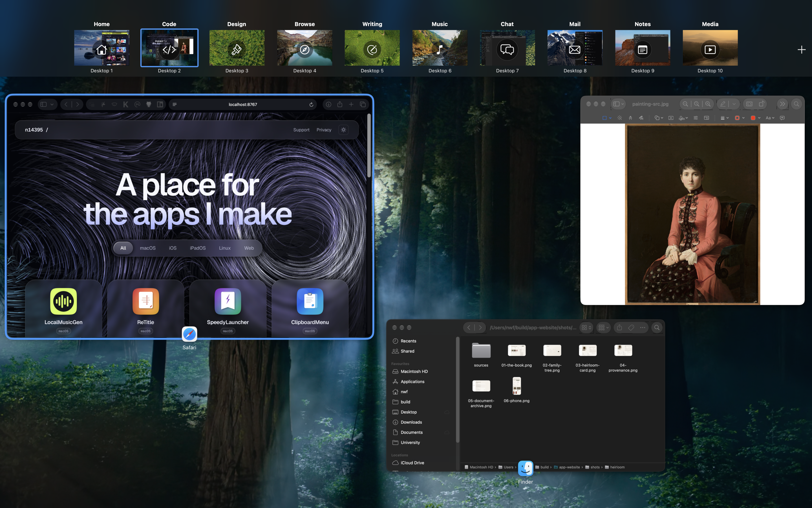Viewport: 812px width, 508px height.
Task: Open the Support link on the webpage
Action: pos(301,130)
